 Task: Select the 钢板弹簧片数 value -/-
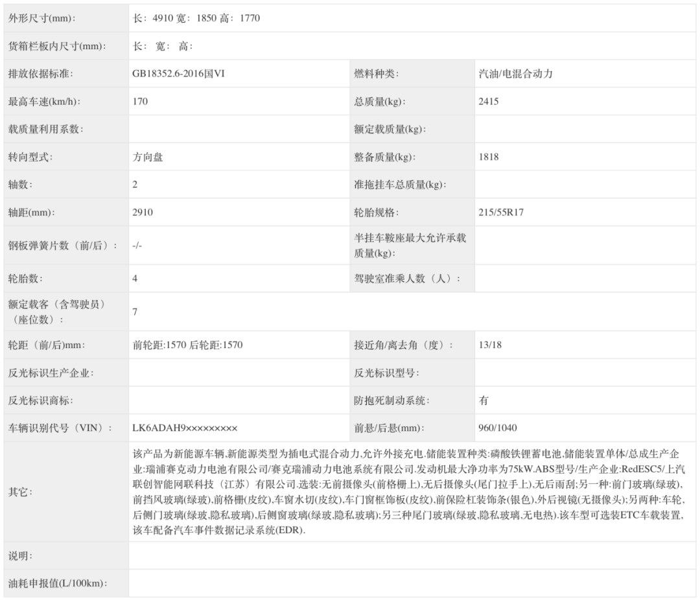pyautogui.click(x=137, y=246)
